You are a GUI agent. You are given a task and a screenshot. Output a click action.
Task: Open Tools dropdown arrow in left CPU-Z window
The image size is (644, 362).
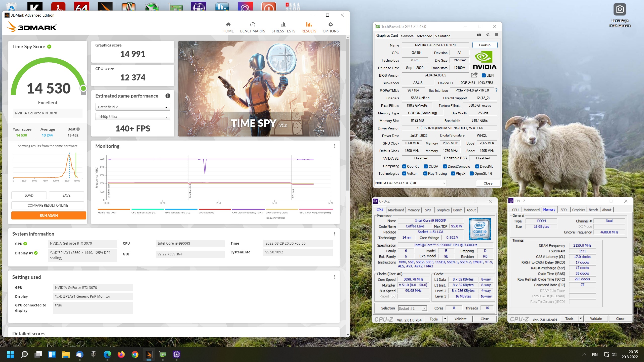click(x=445, y=319)
